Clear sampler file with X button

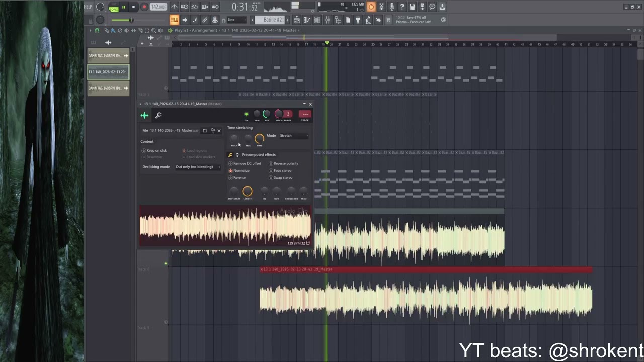click(219, 131)
